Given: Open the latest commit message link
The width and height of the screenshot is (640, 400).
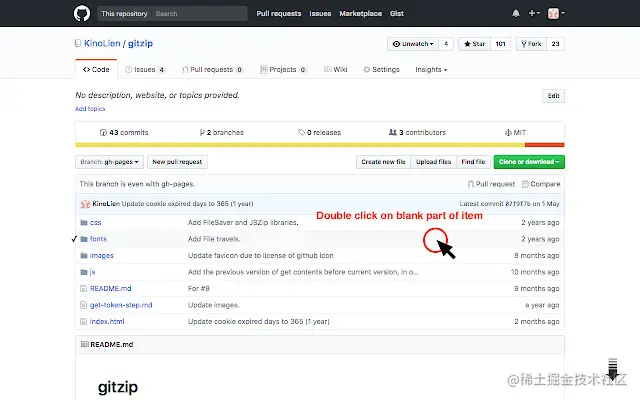Looking at the screenshot, I should (x=187, y=203).
